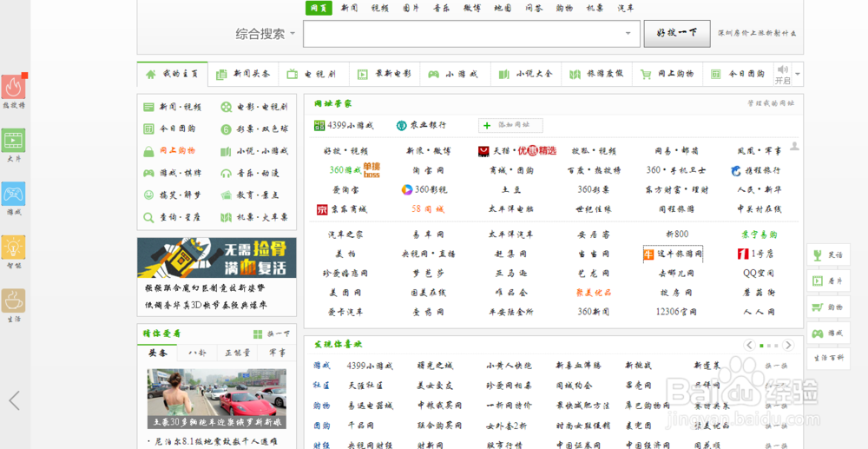Image resolution: width=868 pixels, height=449 pixels.
Task: Open the 苏宁易购 link
Action: coord(759,234)
